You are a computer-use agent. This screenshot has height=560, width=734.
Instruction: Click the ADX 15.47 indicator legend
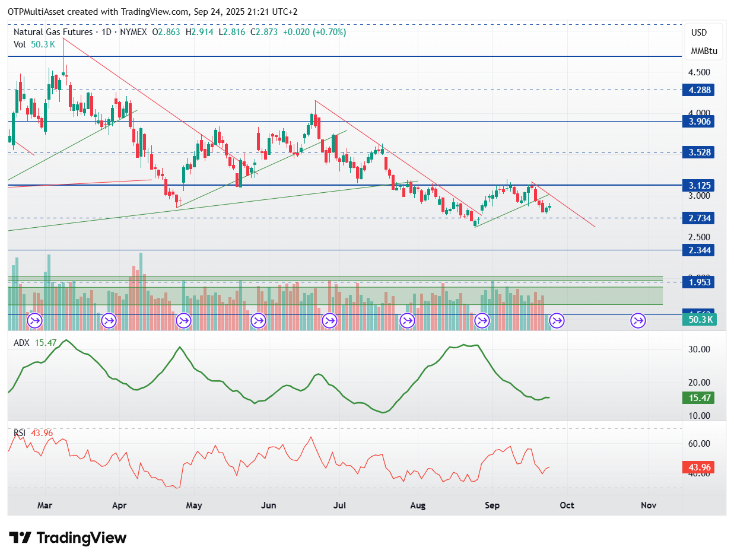point(34,343)
